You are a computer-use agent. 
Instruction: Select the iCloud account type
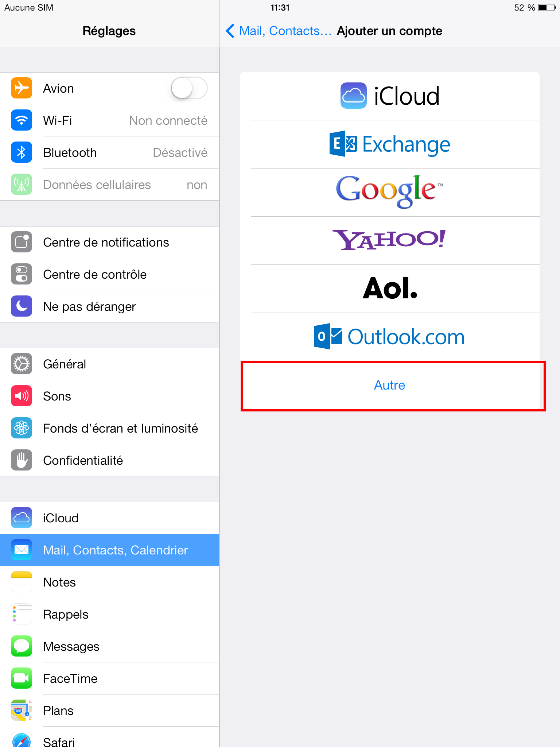390,96
